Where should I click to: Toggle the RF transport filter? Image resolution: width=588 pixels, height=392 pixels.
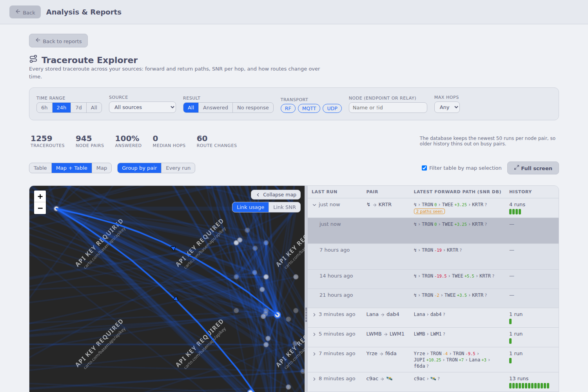(x=288, y=109)
